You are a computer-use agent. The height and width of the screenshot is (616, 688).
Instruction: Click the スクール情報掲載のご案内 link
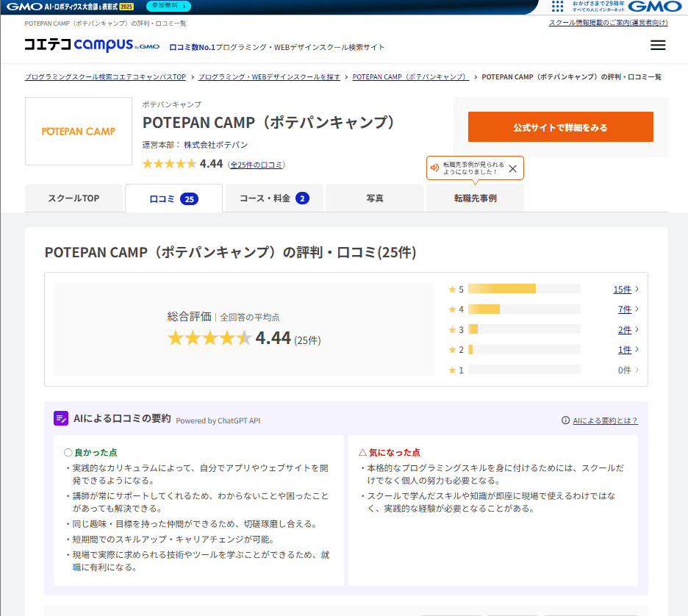pos(609,23)
